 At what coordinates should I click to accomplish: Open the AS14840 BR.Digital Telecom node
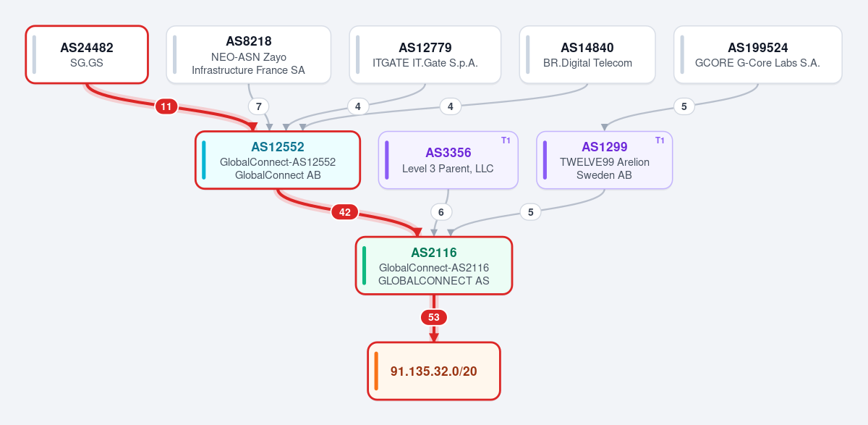587,54
